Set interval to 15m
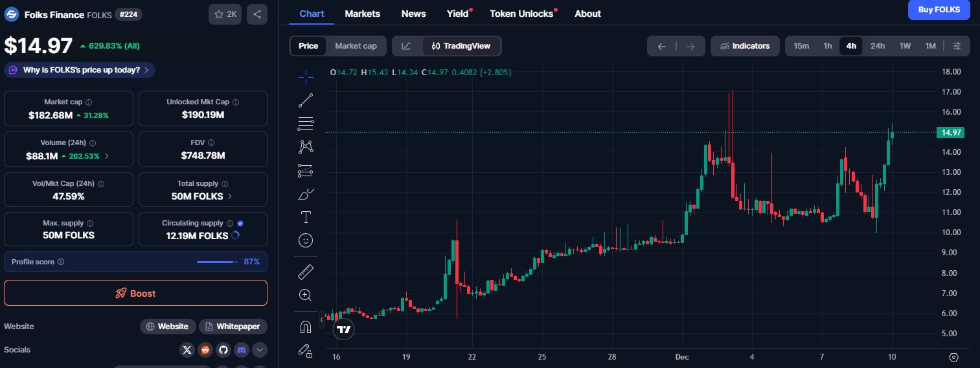The height and width of the screenshot is (368, 980). (x=801, y=46)
